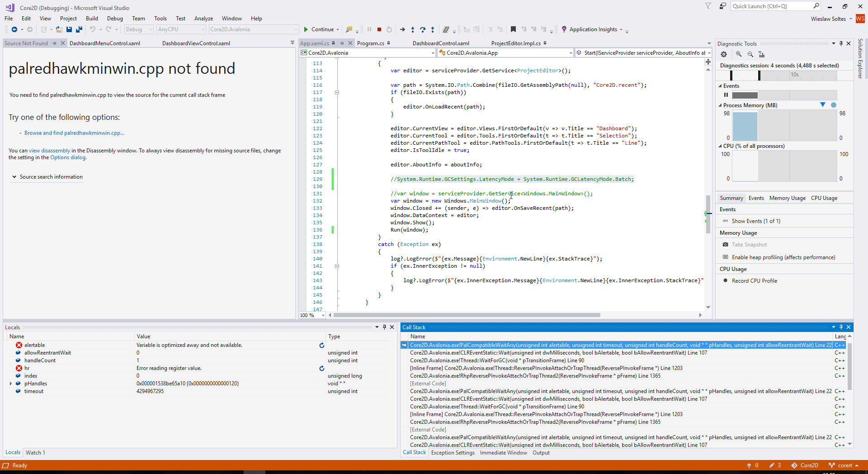Click the code editor vertical scrollbar thumb
The height and width of the screenshot is (474, 868).
pos(708,214)
